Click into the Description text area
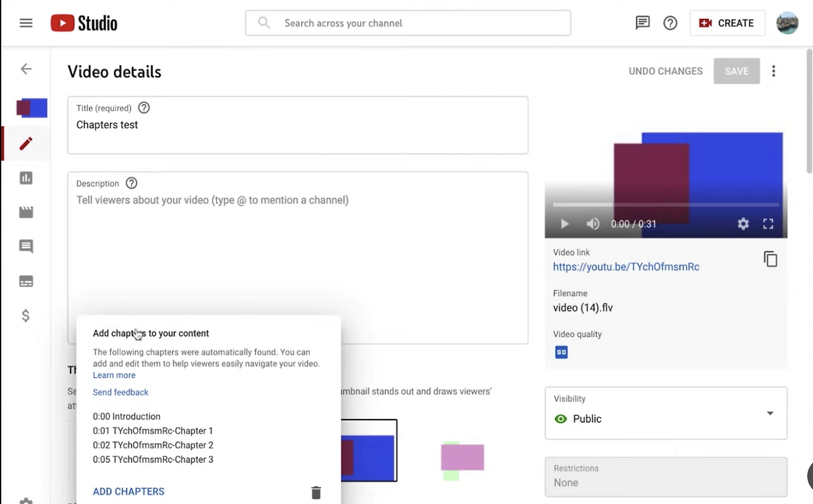Image resolution: width=813 pixels, height=504 pixels. 298,258
